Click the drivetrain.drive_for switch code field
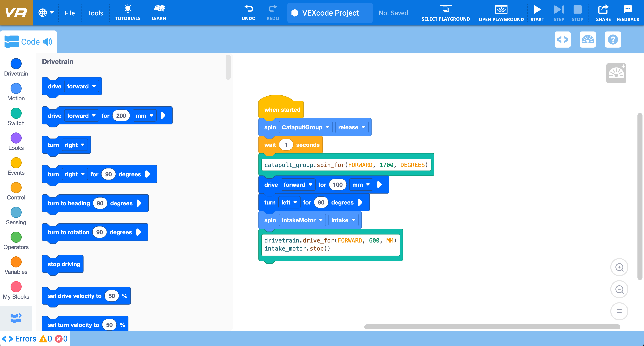Image resolution: width=644 pixels, height=346 pixels. [x=331, y=245]
